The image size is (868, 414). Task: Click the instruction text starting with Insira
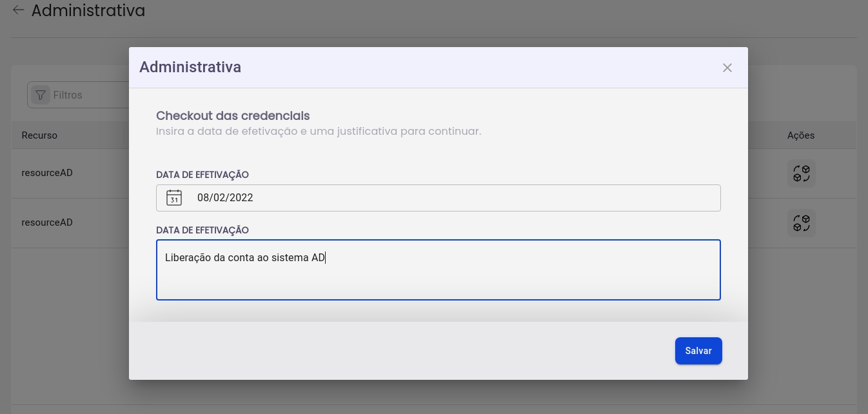319,132
